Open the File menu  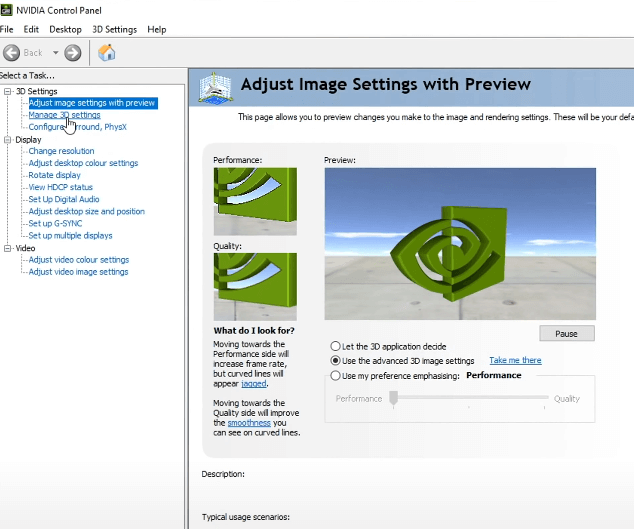click(x=6, y=30)
